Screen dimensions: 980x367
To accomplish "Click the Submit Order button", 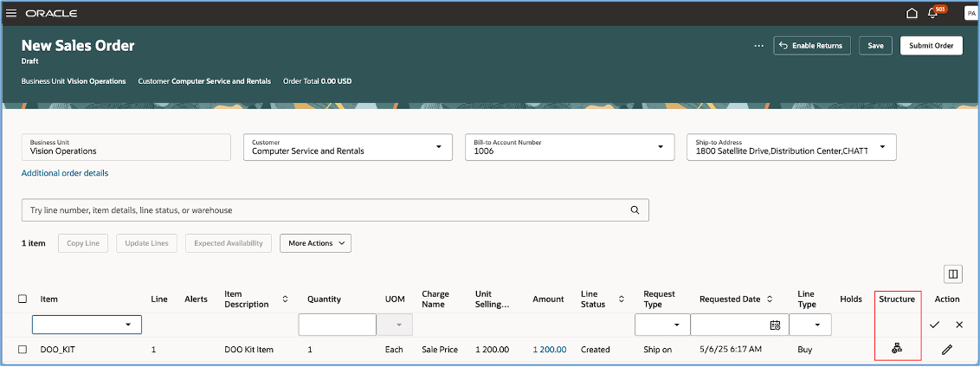I will tap(931, 45).
